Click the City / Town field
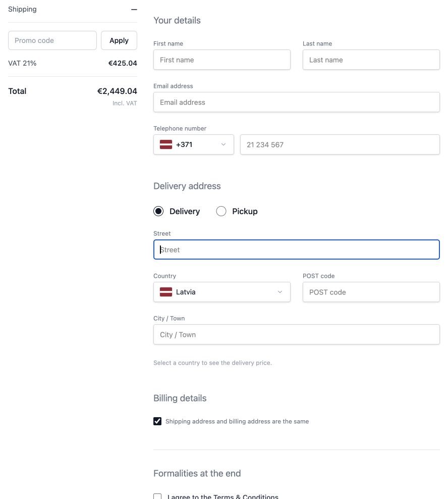The image size is (448, 499). (x=296, y=334)
